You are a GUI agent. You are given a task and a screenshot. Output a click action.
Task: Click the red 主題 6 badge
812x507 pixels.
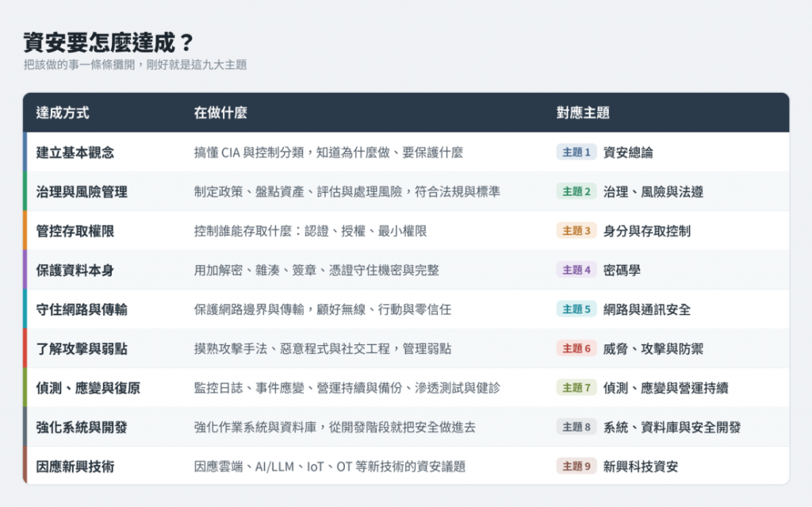[576, 349]
